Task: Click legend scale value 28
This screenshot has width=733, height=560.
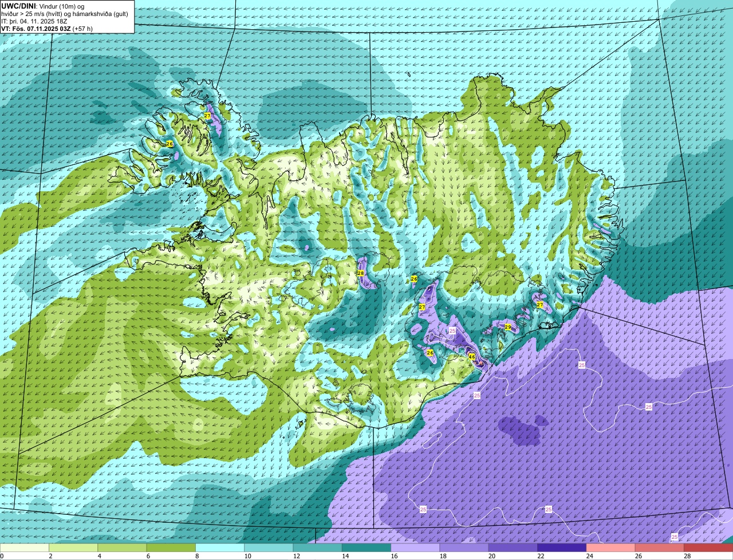Action: pos(687,556)
